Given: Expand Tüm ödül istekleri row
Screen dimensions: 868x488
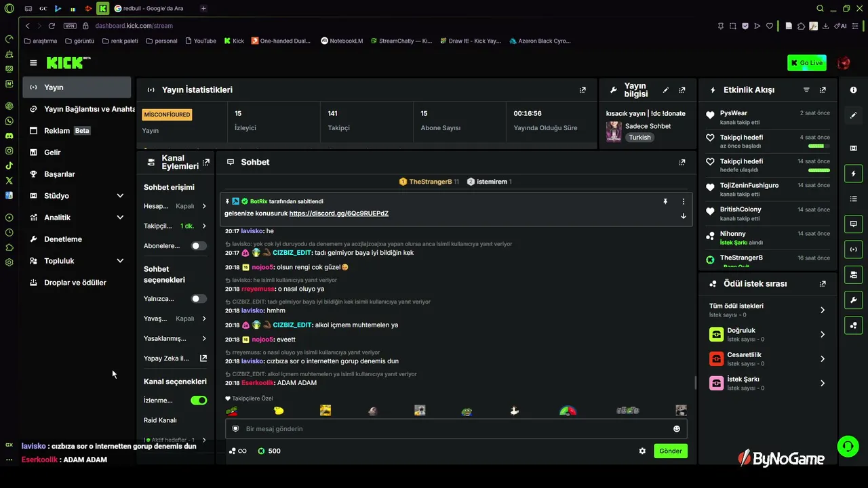Looking at the screenshot, I should pyautogui.click(x=768, y=310).
